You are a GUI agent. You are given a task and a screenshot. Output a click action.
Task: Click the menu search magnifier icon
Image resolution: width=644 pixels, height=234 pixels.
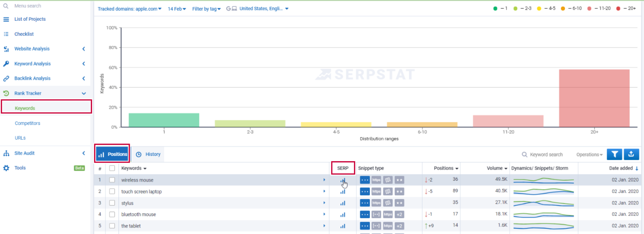coord(6,6)
